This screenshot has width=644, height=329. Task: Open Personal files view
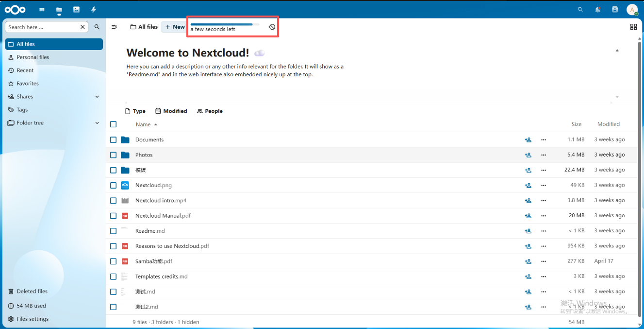coord(54,57)
